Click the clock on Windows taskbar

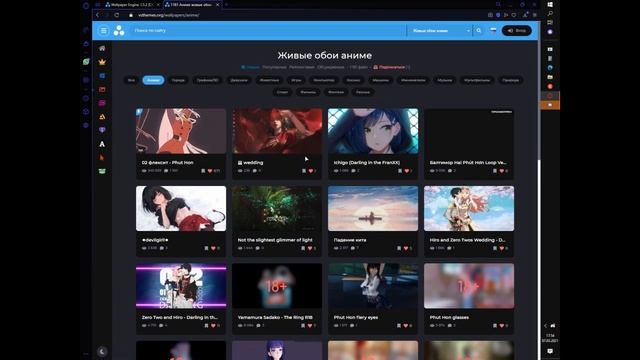(x=550, y=338)
